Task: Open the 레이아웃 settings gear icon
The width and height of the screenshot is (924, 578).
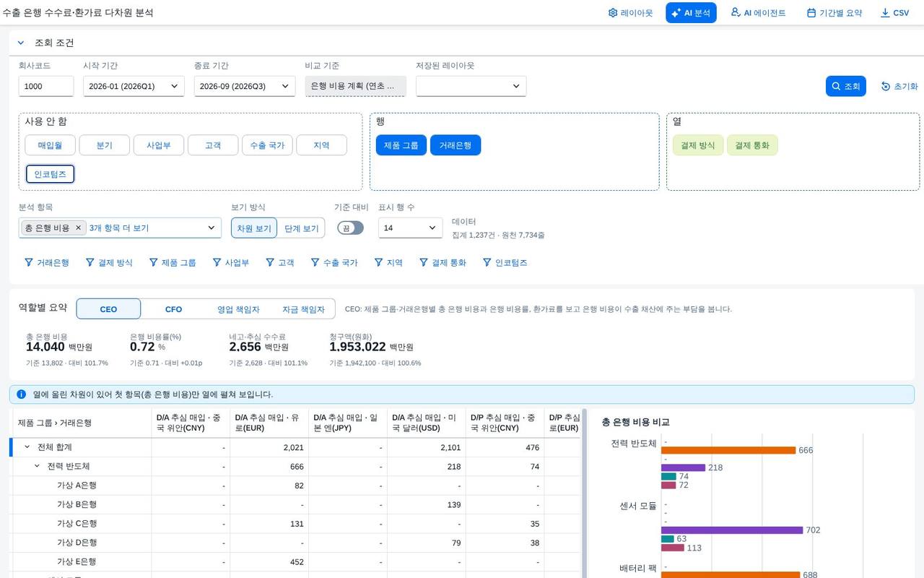Action: [613, 13]
